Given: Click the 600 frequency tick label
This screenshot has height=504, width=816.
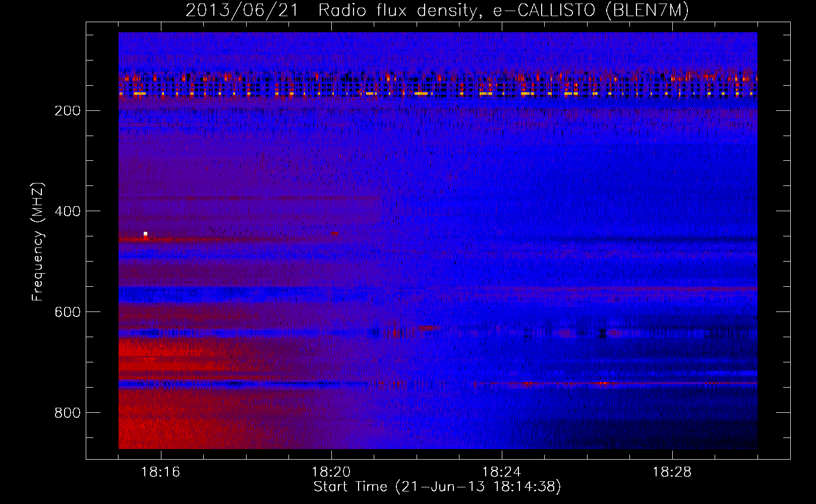Looking at the screenshot, I should [68, 312].
